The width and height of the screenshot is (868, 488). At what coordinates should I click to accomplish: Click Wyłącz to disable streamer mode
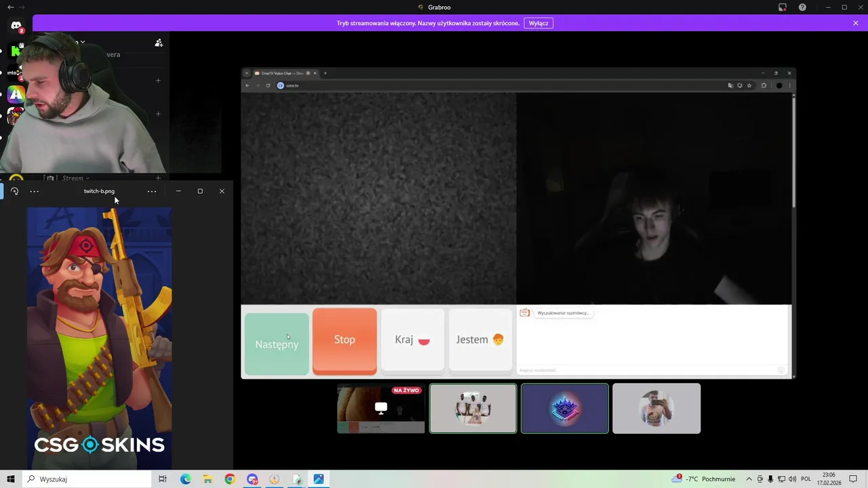pos(538,23)
